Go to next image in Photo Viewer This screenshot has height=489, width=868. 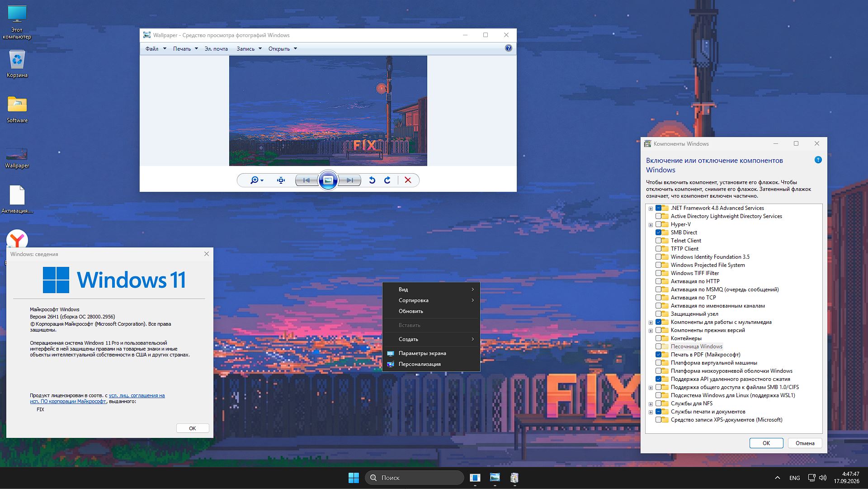pyautogui.click(x=350, y=180)
